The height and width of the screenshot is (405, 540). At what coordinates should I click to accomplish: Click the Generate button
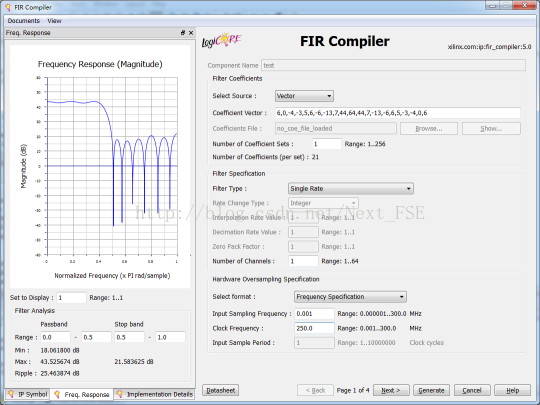point(431,390)
